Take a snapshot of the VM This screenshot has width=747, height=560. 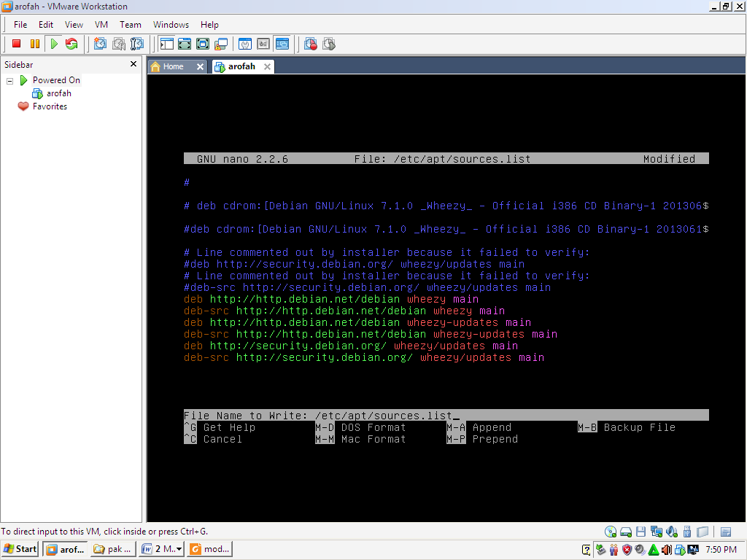coord(98,44)
